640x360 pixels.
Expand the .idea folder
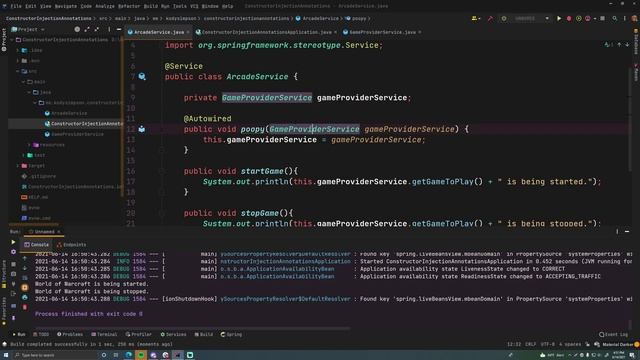pyautogui.click(x=18, y=50)
